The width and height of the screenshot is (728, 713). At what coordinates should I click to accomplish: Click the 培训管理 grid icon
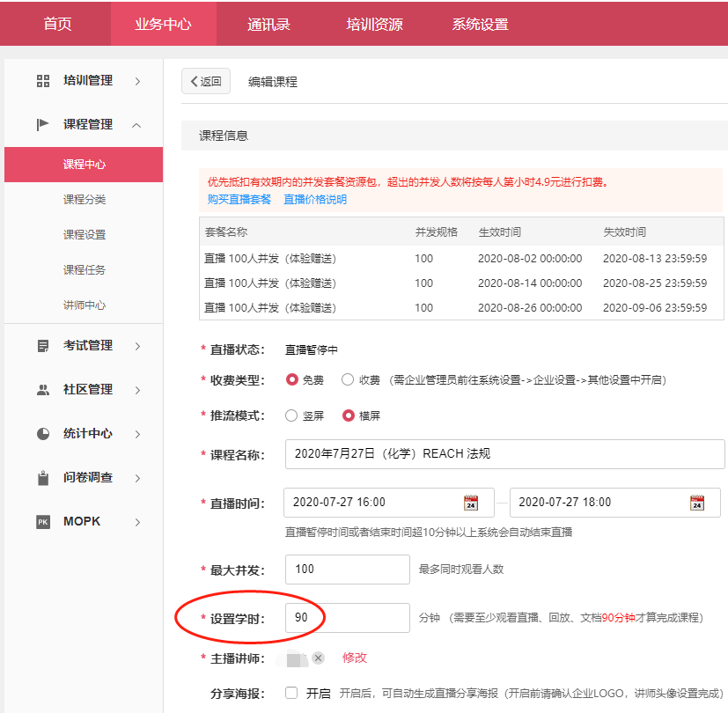[x=43, y=81]
